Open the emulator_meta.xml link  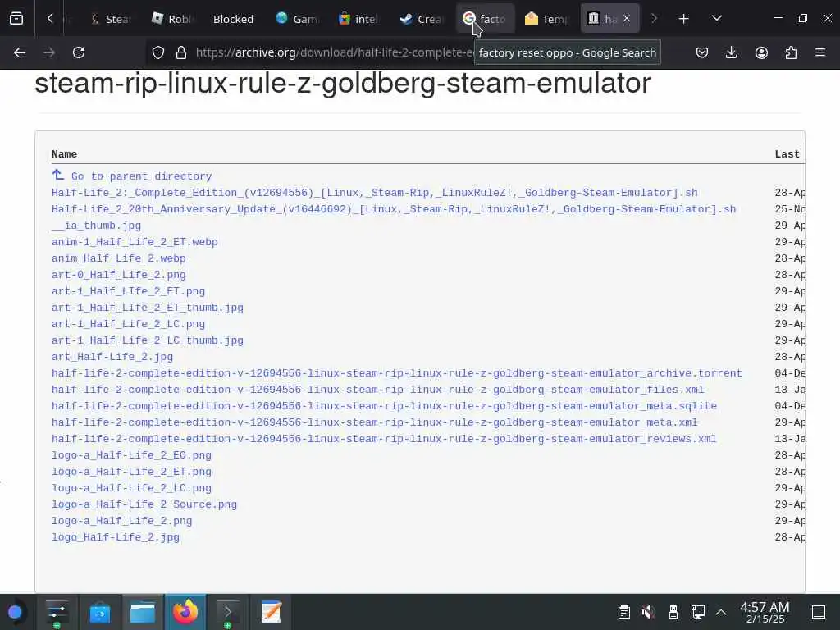click(x=374, y=422)
